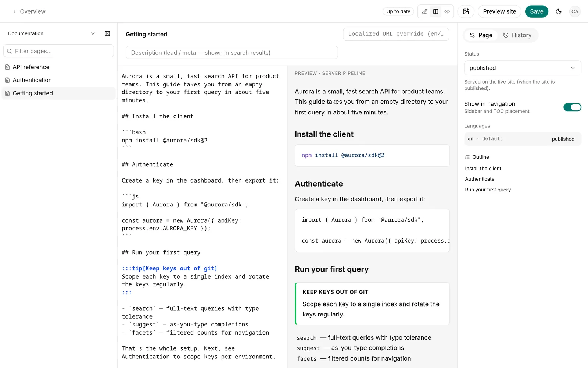Image resolution: width=588 pixels, height=368 pixels.
Task: Open the Documentation section dropdown
Action: click(51, 33)
